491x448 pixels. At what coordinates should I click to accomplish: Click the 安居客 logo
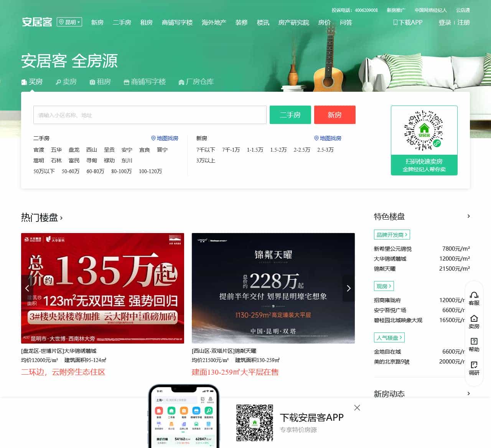tap(37, 22)
